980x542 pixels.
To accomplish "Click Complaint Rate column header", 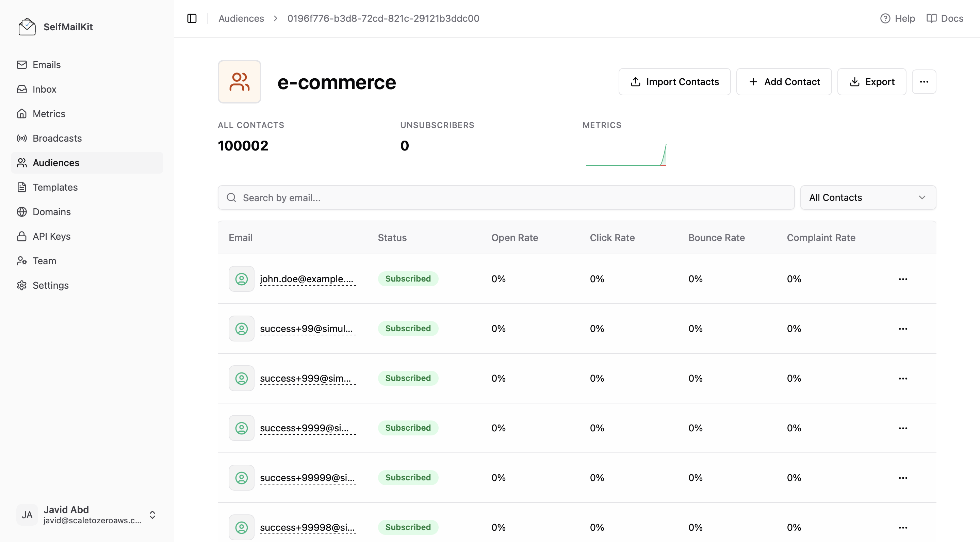I will tap(821, 238).
